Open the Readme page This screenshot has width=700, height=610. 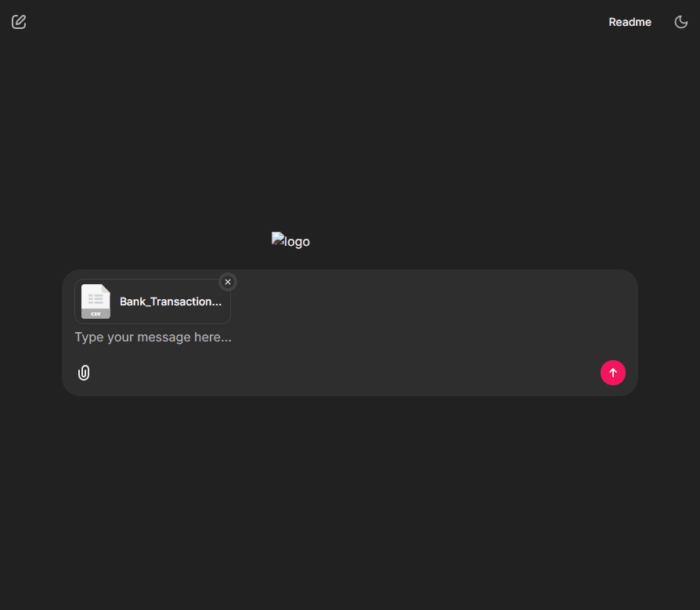[x=630, y=22]
